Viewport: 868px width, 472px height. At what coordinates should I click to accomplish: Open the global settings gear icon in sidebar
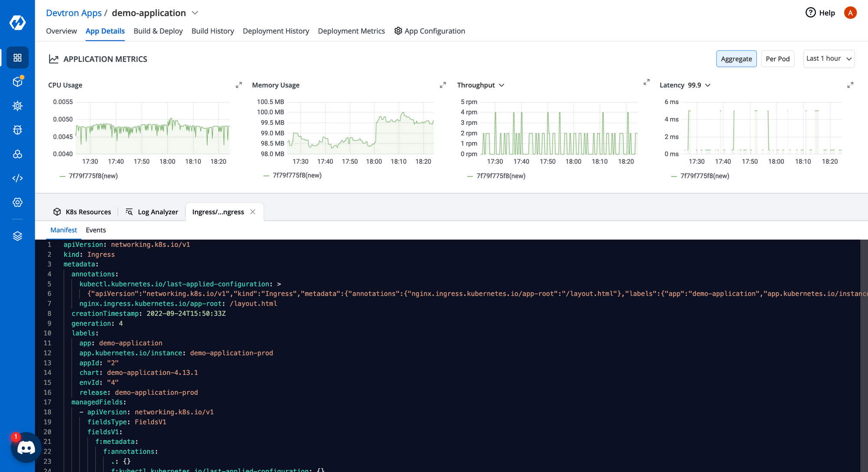pyautogui.click(x=17, y=202)
